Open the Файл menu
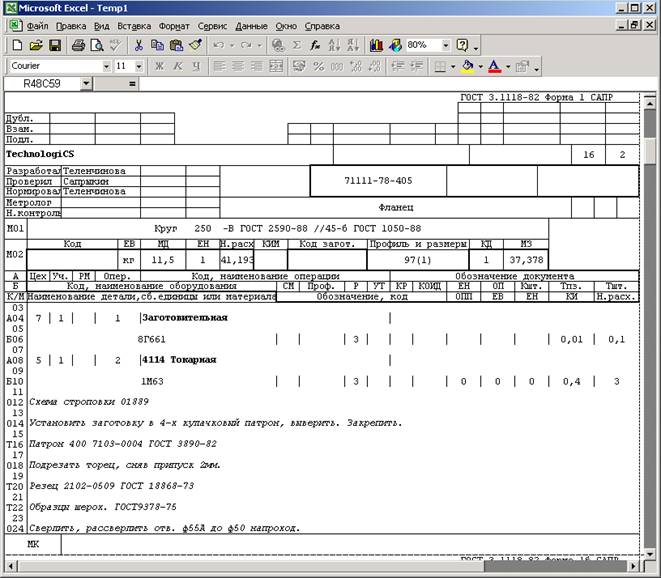The image size is (661, 578). [37, 25]
